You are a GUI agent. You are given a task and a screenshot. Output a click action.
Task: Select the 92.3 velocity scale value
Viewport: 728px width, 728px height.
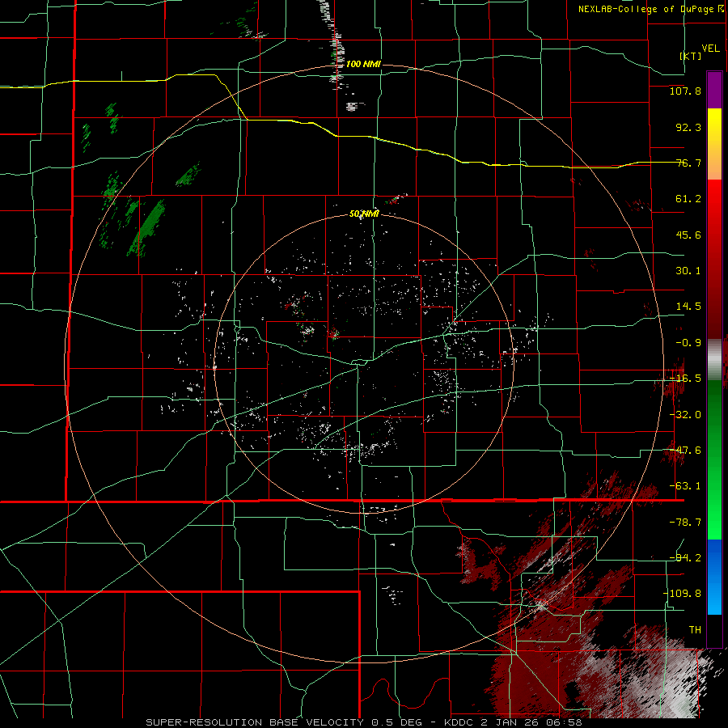[688, 127]
